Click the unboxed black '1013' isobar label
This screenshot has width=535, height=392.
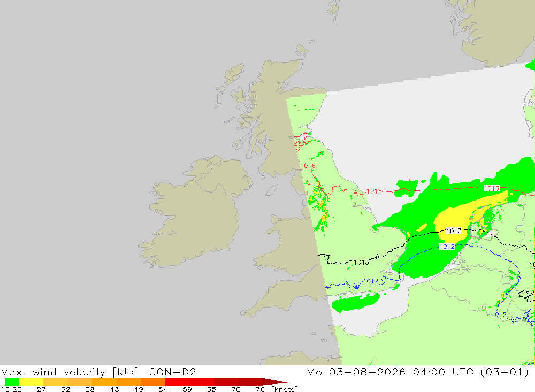pos(361,263)
